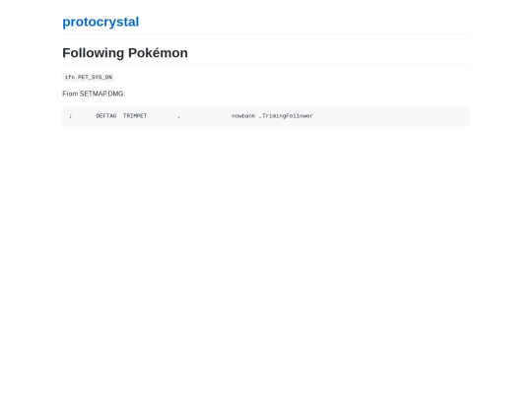Open the protocrystal site title link
Image resolution: width=532 pixels, height=399 pixels.
(100, 22)
